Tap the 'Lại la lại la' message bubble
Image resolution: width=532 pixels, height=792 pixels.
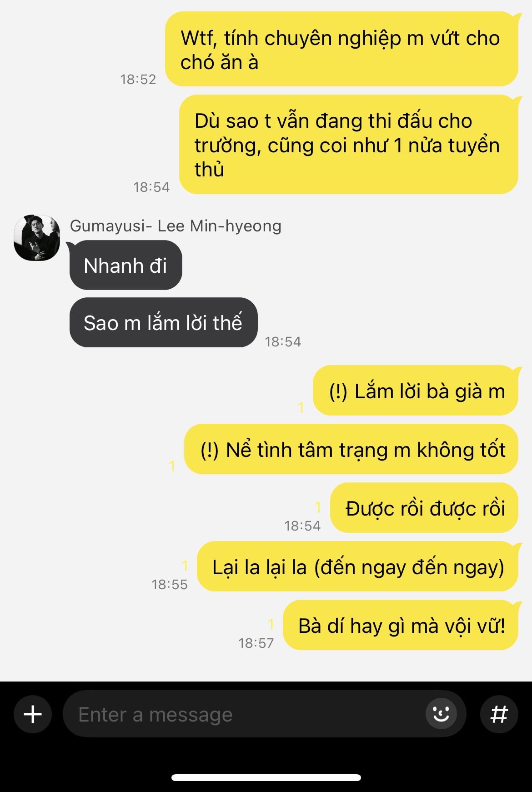(357, 566)
